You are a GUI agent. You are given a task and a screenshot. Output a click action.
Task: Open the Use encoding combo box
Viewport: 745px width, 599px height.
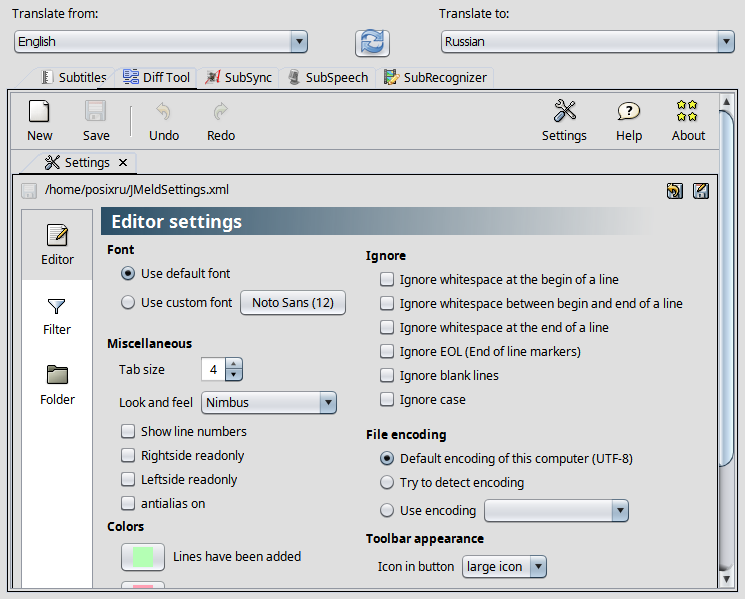(556, 511)
